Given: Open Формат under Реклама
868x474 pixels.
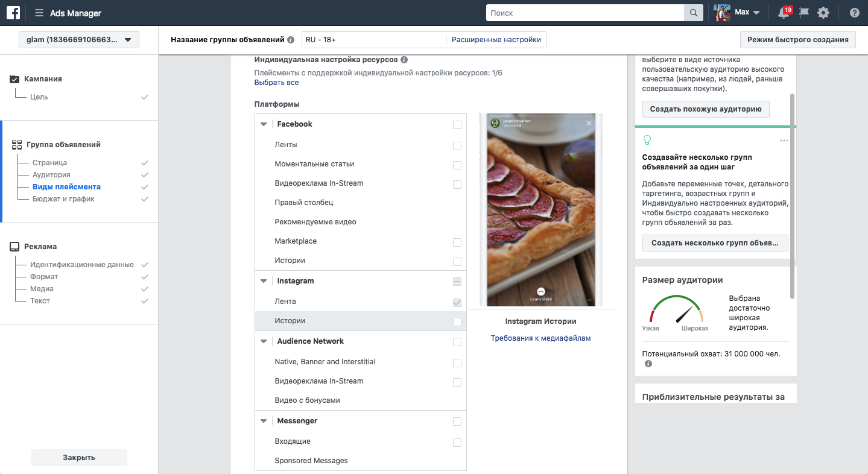Looking at the screenshot, I should [x=44, y=277].
